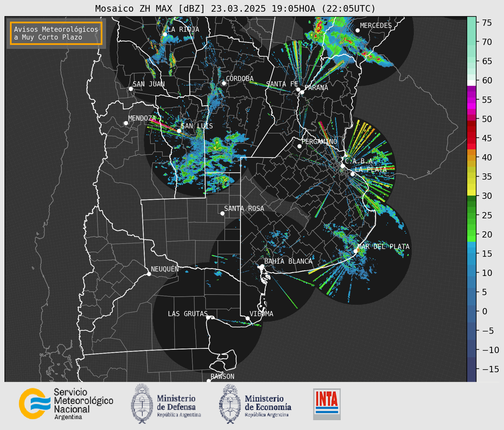Click the Ministerio de Defensa text
This screenshot has height=430, width=504.
pos(179,406)
